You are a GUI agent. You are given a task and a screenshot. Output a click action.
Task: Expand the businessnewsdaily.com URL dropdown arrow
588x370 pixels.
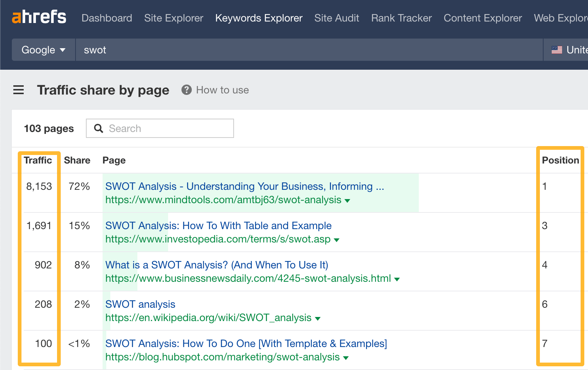(x=397, y=280)
